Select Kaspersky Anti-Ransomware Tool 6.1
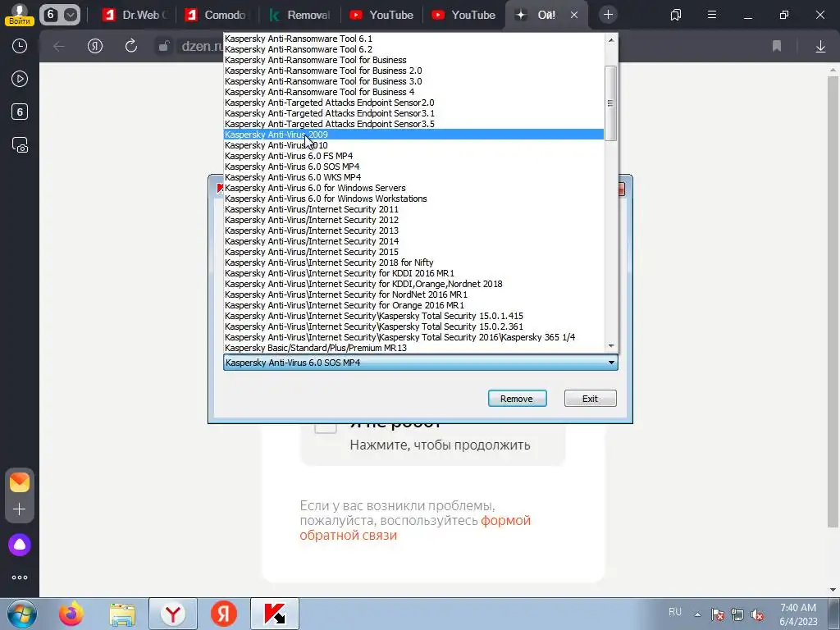Screen dimensions: 840x630 pyautogui.click(x=413, y=39)
